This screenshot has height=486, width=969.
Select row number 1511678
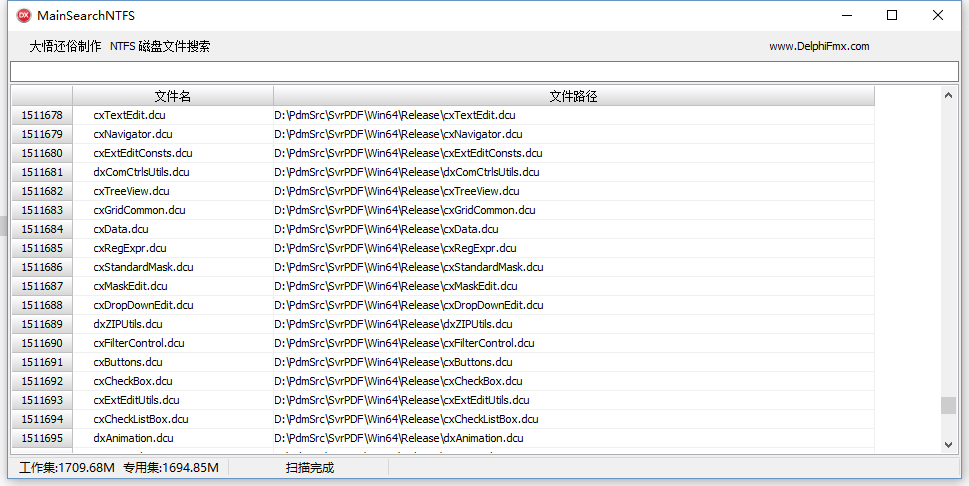42,115
